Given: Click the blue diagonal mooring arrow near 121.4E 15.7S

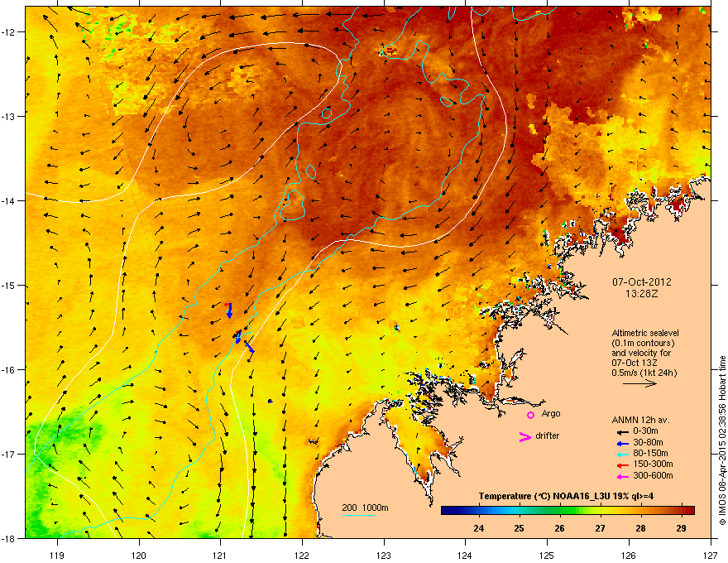Looking at the screenshot, I should point(249,347).
